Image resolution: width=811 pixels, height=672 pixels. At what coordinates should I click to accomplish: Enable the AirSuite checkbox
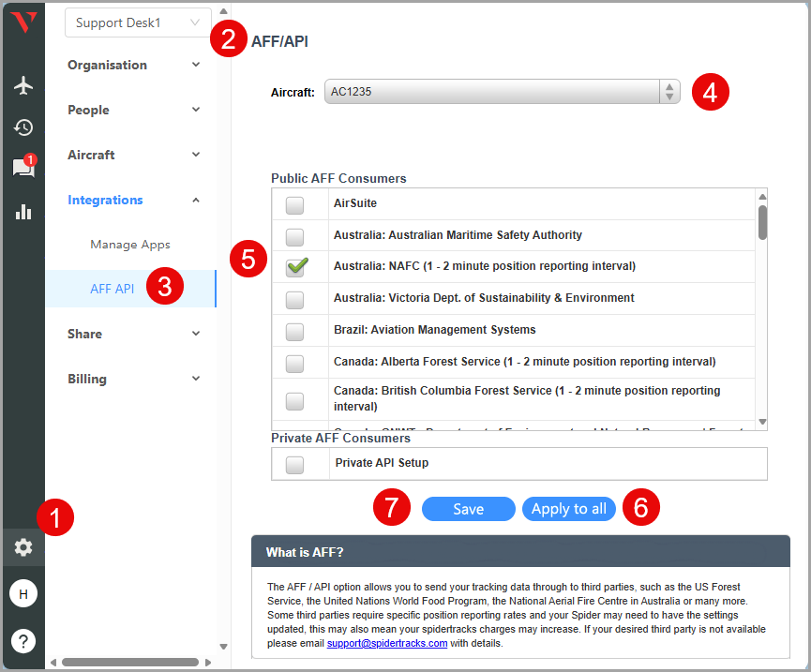(x=294, y=205)
